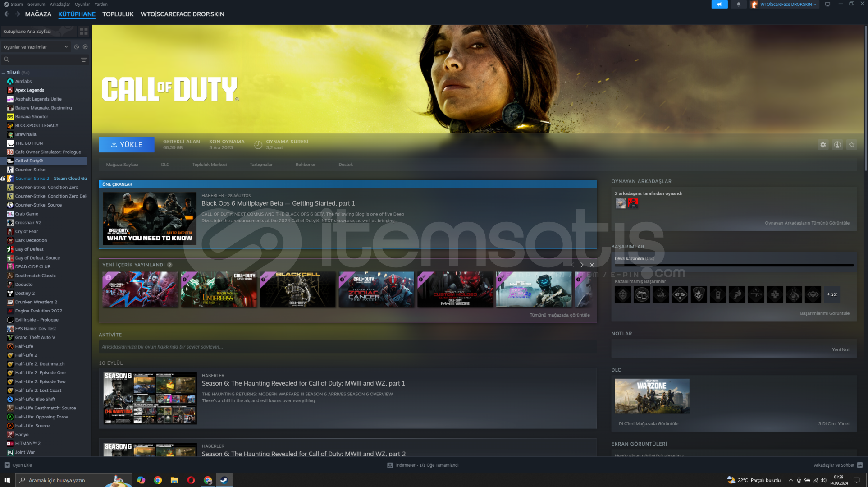This screenshot has height=487, width=868.
Task: Open the KÜTÜPHANE tab
Action: click(77, 14)
